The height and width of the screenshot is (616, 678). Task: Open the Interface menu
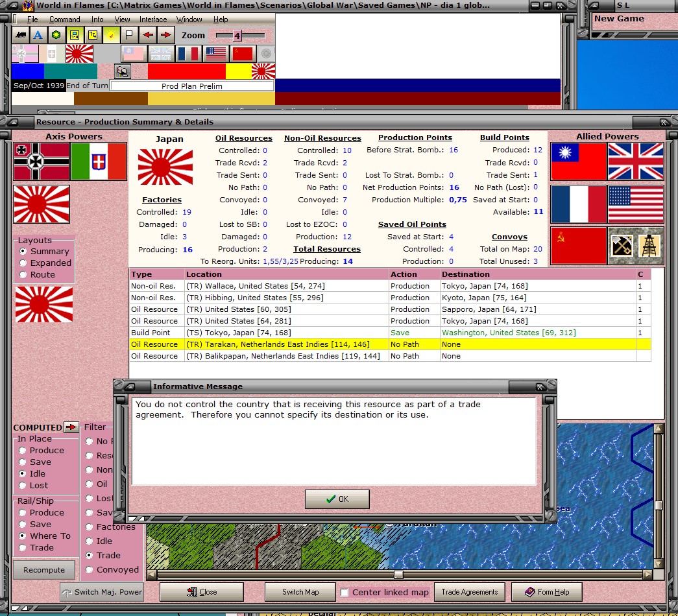pyautogui.click(x=153, y=19)
